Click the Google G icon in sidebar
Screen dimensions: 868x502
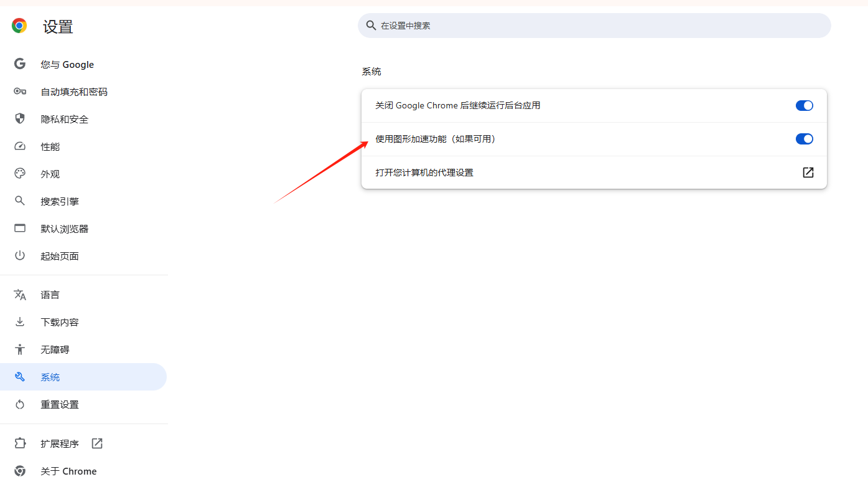(20, 64)
